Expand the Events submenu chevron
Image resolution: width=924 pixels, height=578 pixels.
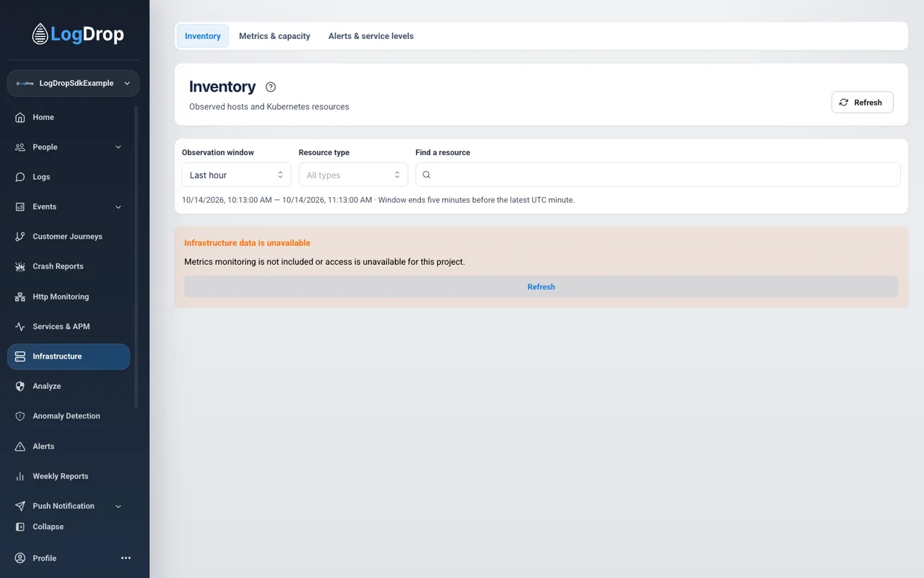(118, 207)
